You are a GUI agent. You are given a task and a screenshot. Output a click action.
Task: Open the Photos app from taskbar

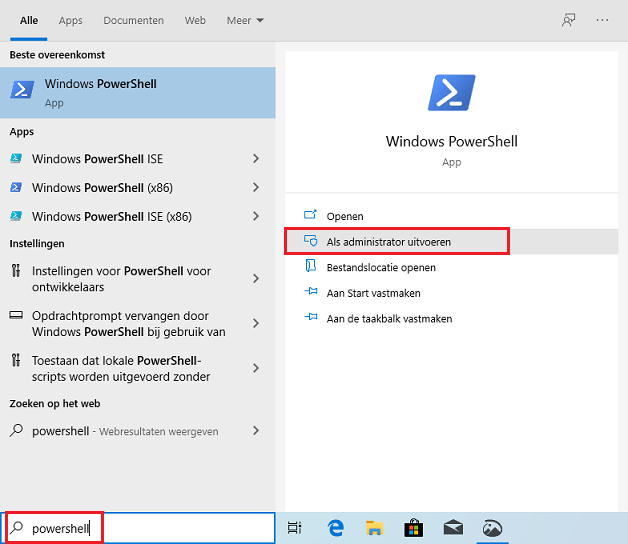click(x=492, y=528)
